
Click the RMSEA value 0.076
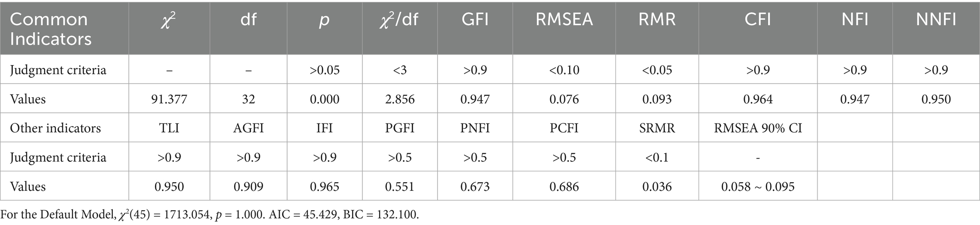coord(564,99)
